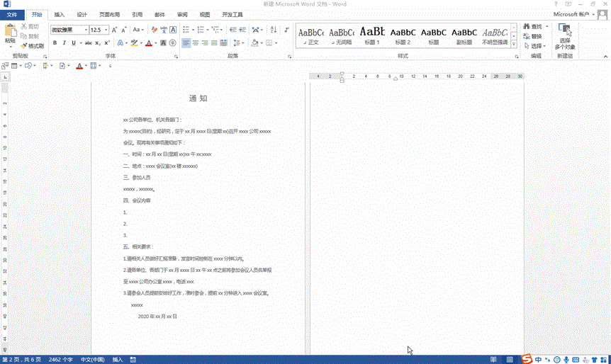This screenshot has width=611, height=364.
Task: Click the Clear Formatting eraser icon
Action: (154, 30)
